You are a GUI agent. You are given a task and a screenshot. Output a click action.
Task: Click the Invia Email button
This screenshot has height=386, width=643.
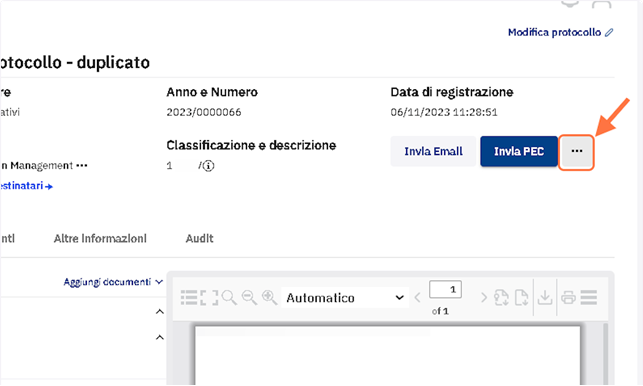click(433, 151)
